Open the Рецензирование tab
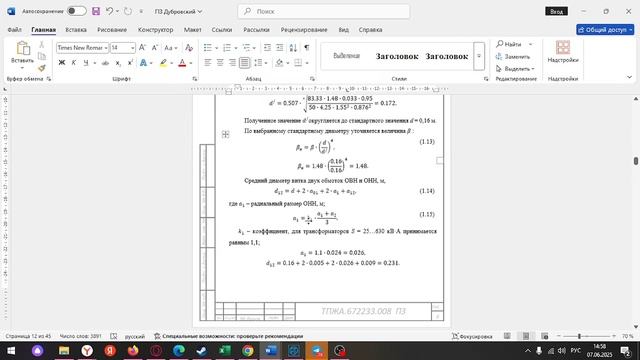The height and width of the screenshot is (360, 640). tap(304, 30)
